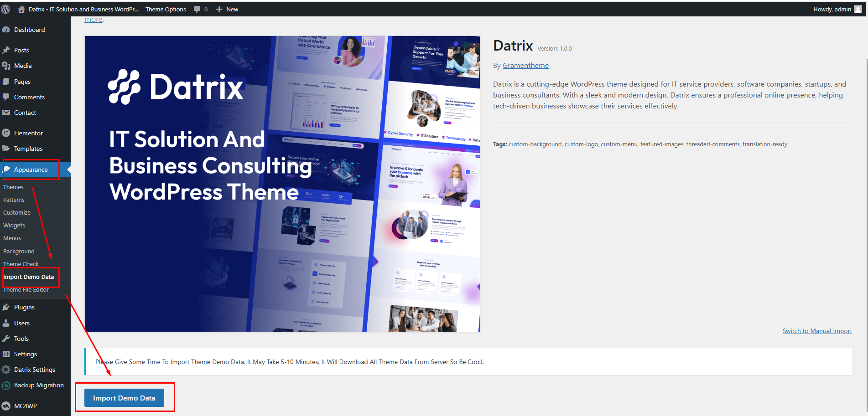
Task: Click the Pages icon in sidebar
Action: 6,82
